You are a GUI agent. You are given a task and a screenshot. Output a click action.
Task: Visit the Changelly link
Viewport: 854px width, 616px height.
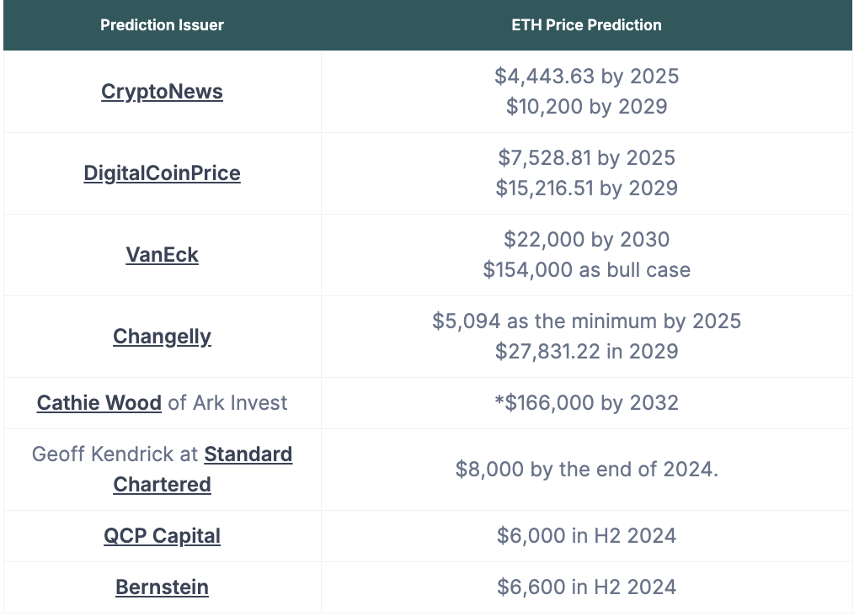click(162, 337)
